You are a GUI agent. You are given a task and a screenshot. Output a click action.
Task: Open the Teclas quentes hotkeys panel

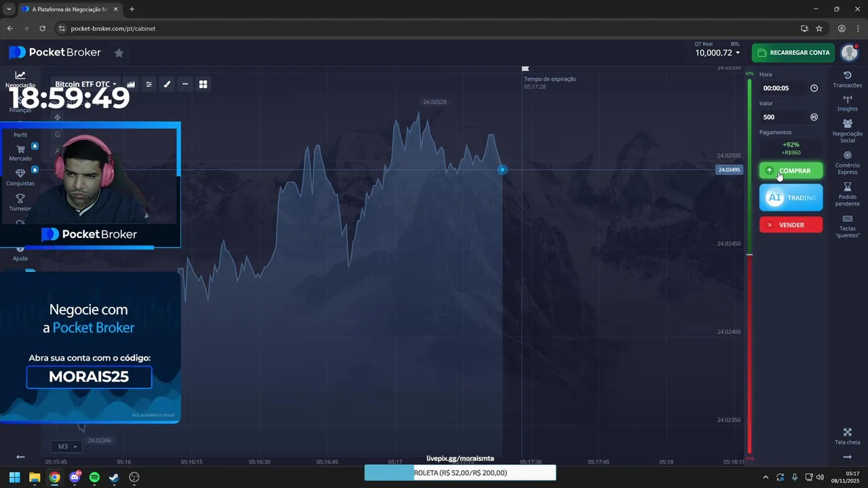click(848, 227)
